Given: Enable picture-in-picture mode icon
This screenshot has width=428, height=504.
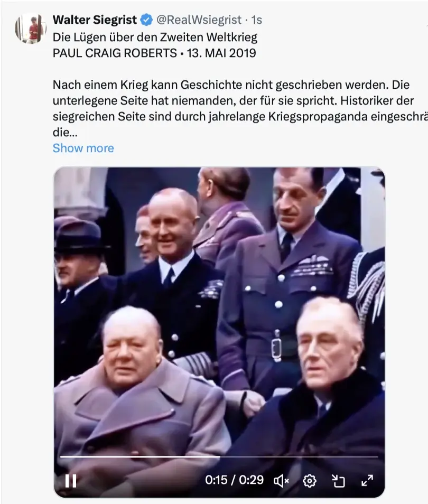Looking at the screenshot, I should [338, 481].
